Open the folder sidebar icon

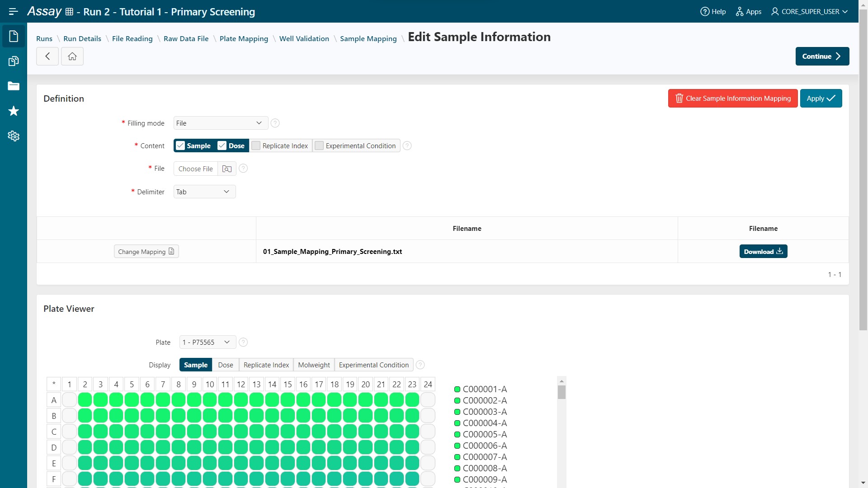[x=14, y=86]
